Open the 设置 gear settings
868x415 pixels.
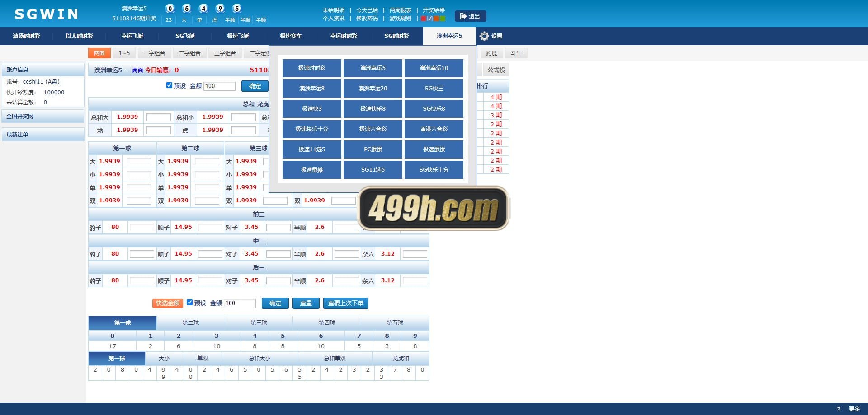(491, 36)
